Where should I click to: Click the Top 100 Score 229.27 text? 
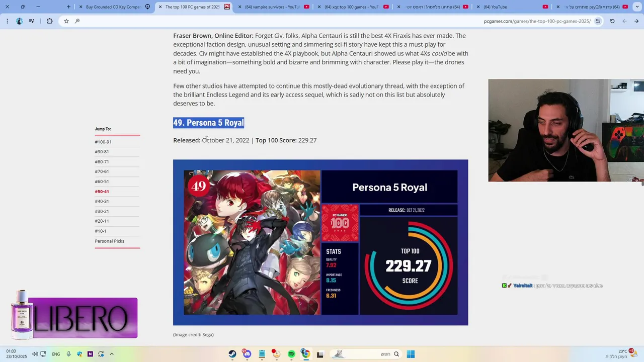tap(286, 140)
